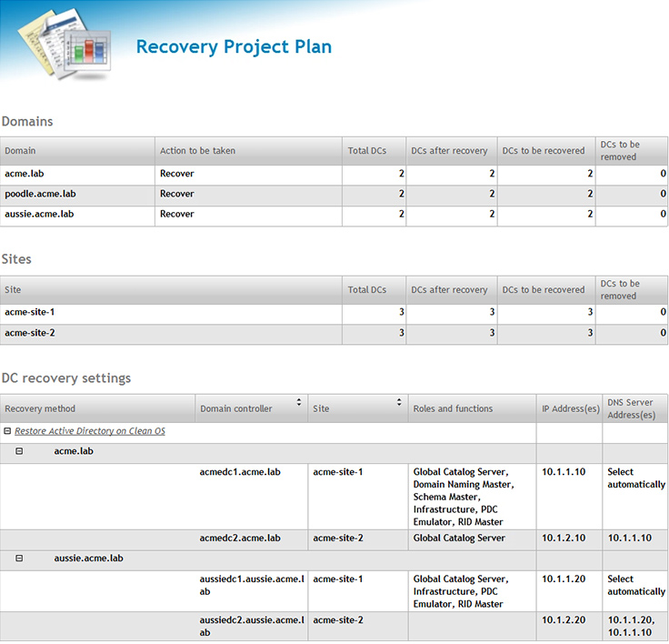Click the DC recovery settings heading
This screenshot has height=644, width=669.
(66, 378)
